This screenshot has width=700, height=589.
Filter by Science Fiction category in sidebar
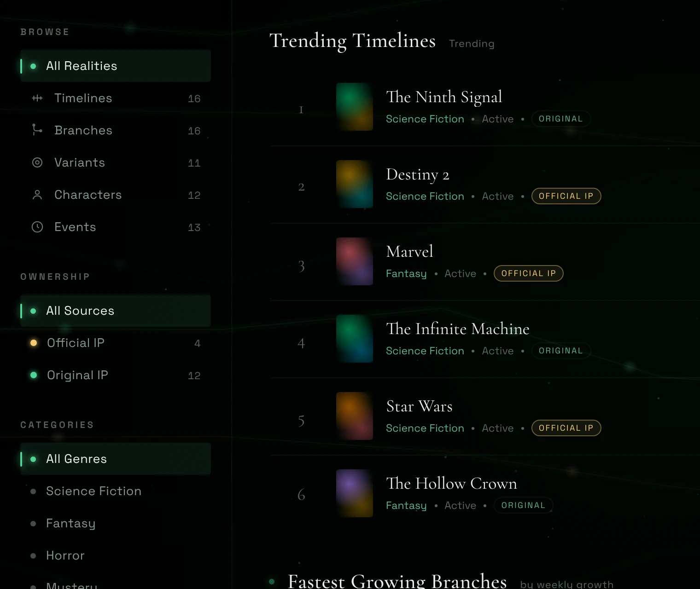pyautogui.click(x=116, y=491)
